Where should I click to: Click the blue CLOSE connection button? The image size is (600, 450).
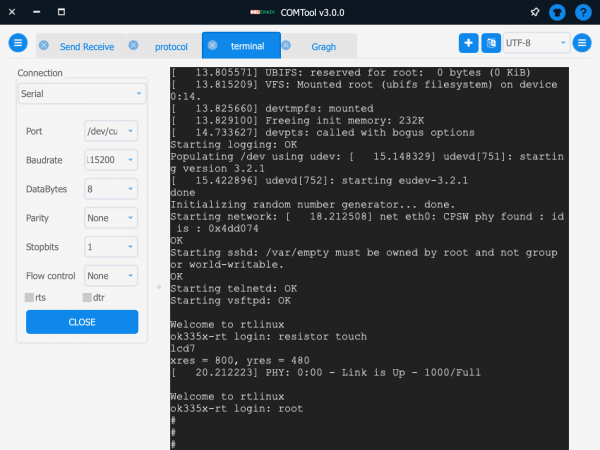point(82,322)
